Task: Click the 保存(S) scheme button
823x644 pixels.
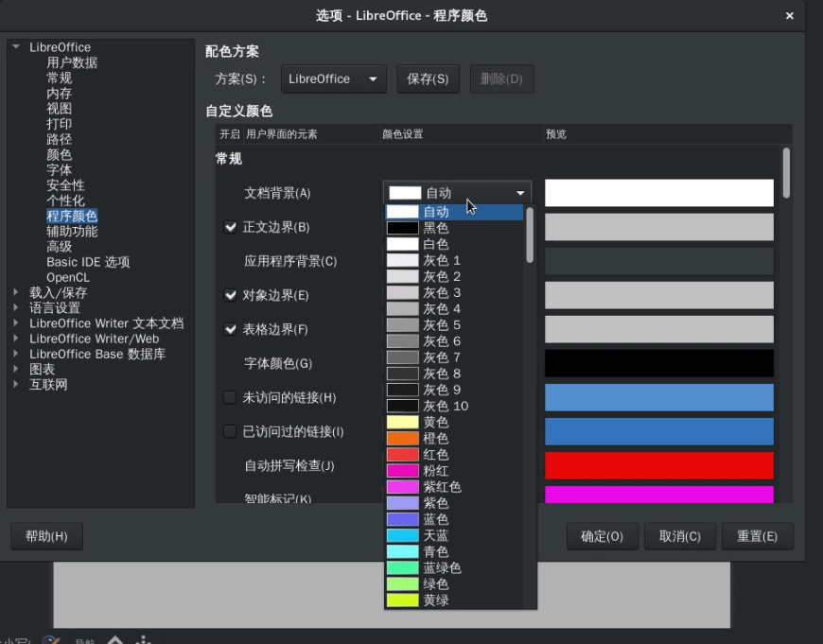Action: (x=428, y=79)
